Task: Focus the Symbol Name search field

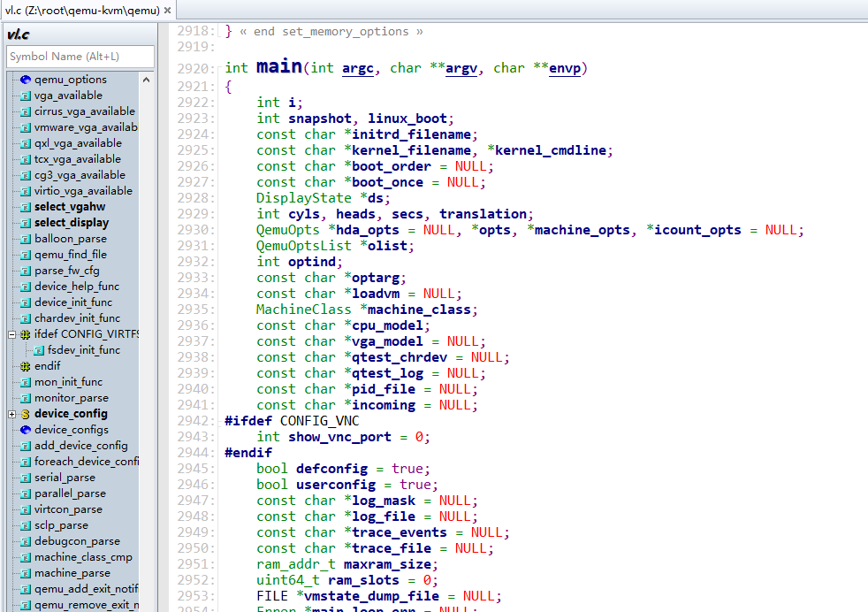Action: pos(80,57)
